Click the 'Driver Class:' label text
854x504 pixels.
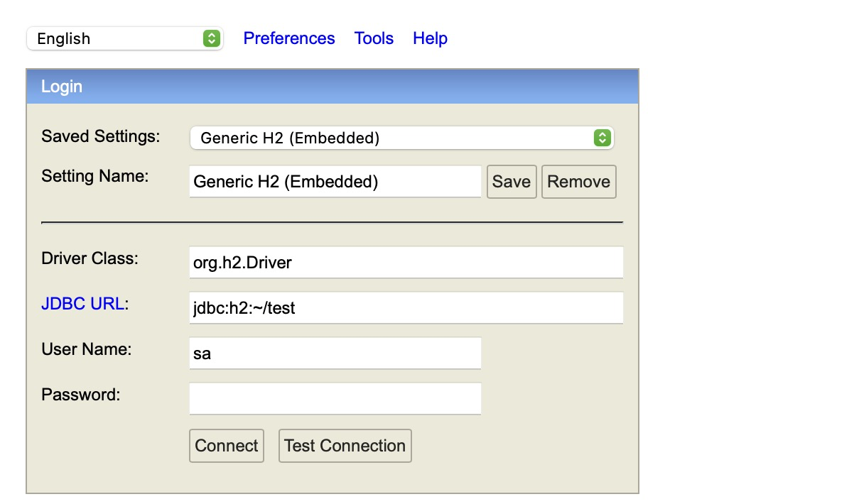tap(90, 258)
